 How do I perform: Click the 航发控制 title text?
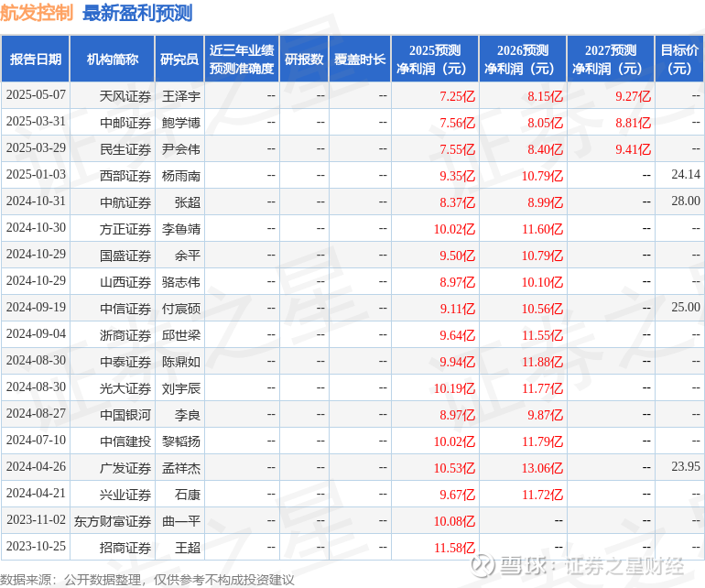[x=37, y=13]
